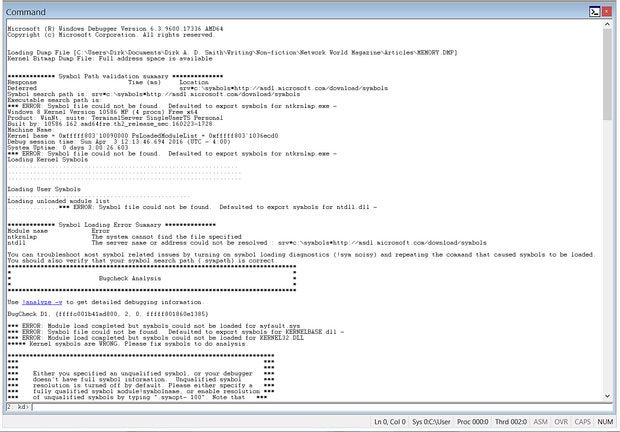Open the !analyze -v link

point(42,302)
